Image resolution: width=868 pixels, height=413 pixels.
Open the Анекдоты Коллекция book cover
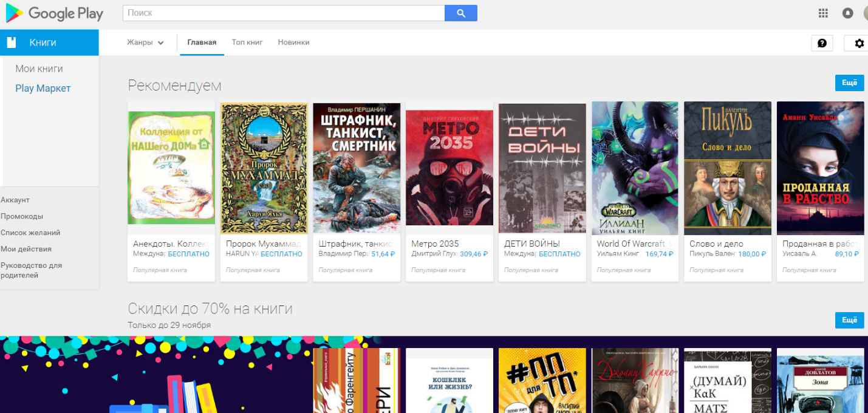(171, 168)
